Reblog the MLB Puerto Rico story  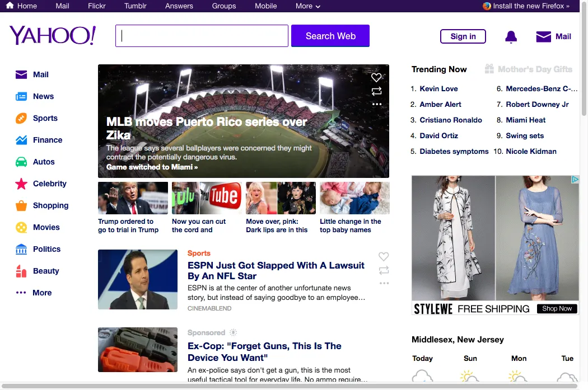click(x=376, y=91)
